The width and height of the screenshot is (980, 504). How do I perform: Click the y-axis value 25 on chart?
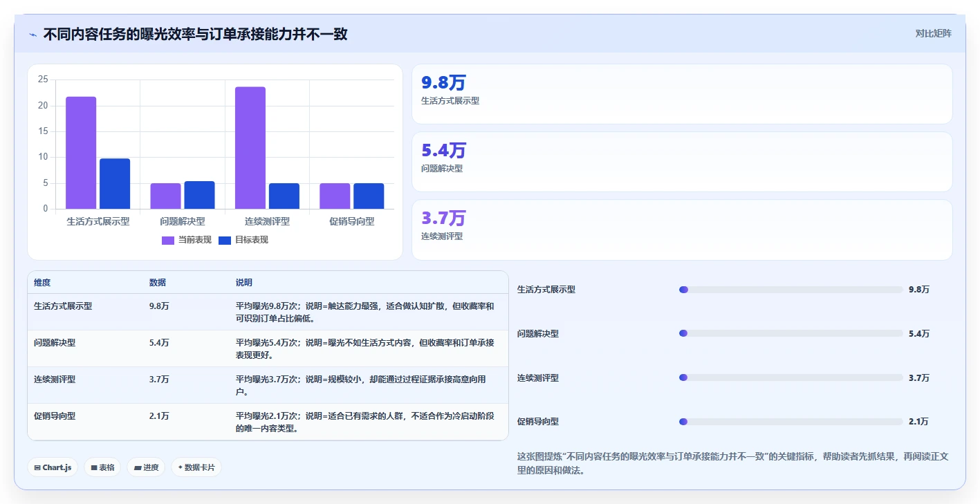[43, 80]
